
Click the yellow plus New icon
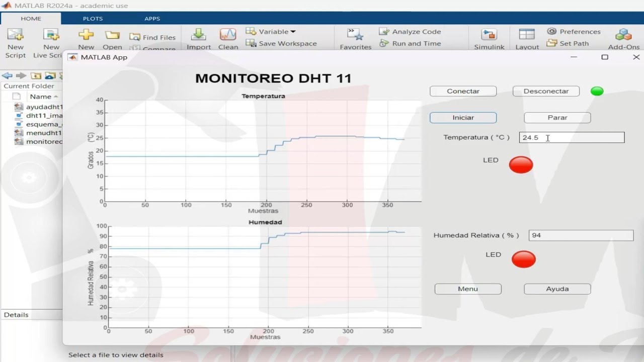86,35
